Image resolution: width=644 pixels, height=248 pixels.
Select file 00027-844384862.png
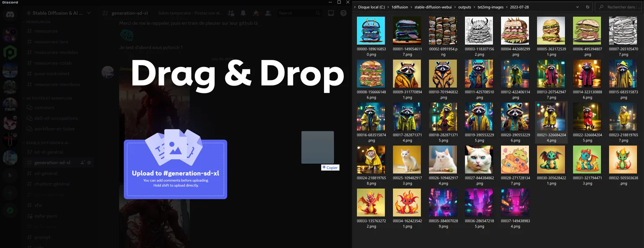click(x=479, y=165)
